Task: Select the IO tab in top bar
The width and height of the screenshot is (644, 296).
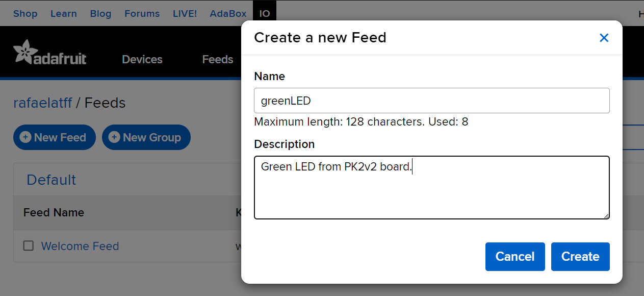Action: (x=264, y=14)
